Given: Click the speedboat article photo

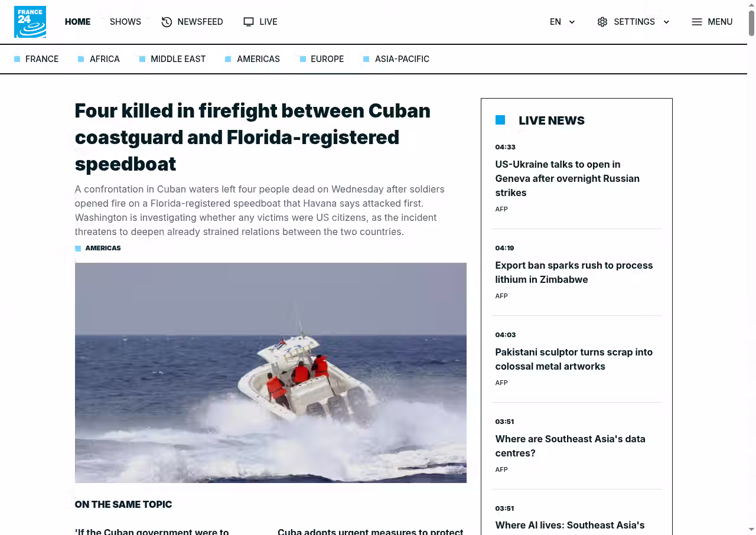Looking at the screenshot, I should coord(271,373).
